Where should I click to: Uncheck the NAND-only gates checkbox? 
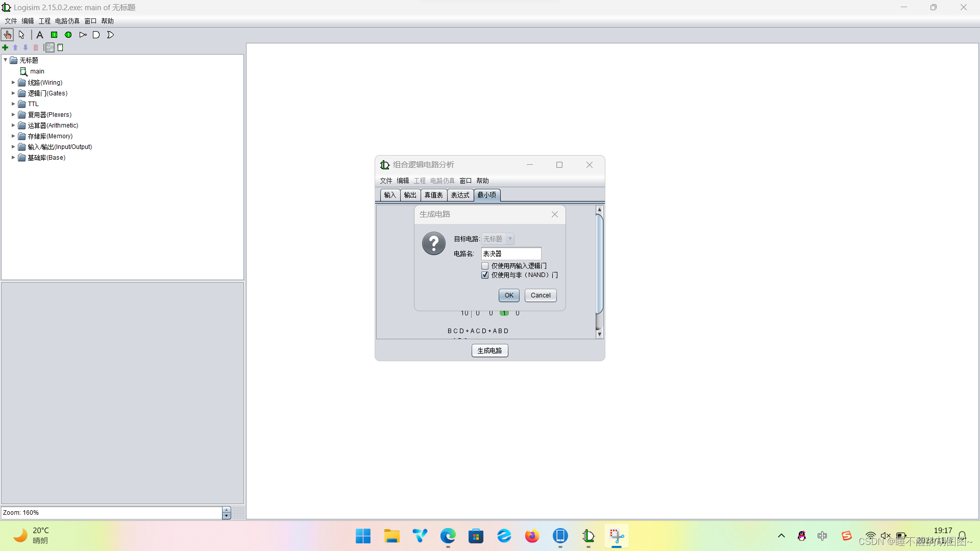[x=485, y=275]
